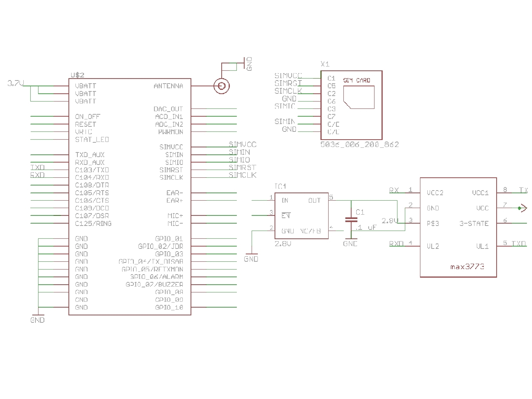The height and width of the screenshot is (399, 532).
Task: Select the IC1 regulator designator
Action: 280,186
